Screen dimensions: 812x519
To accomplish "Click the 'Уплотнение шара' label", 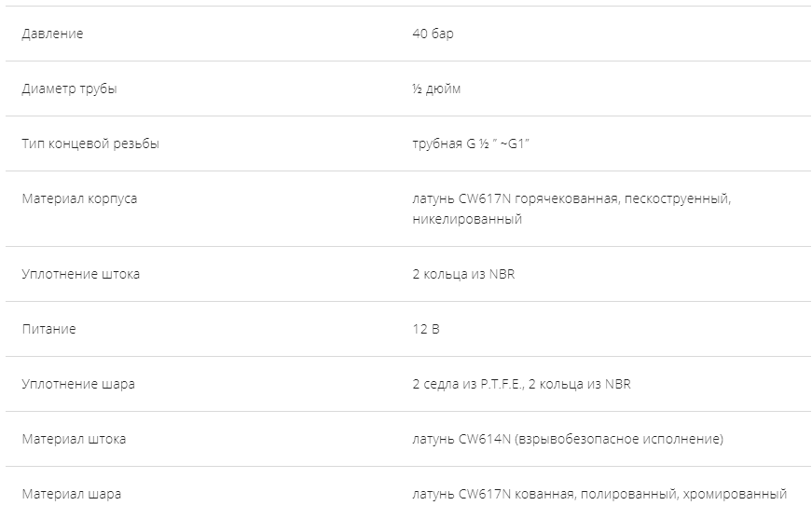I will point(78,384).
